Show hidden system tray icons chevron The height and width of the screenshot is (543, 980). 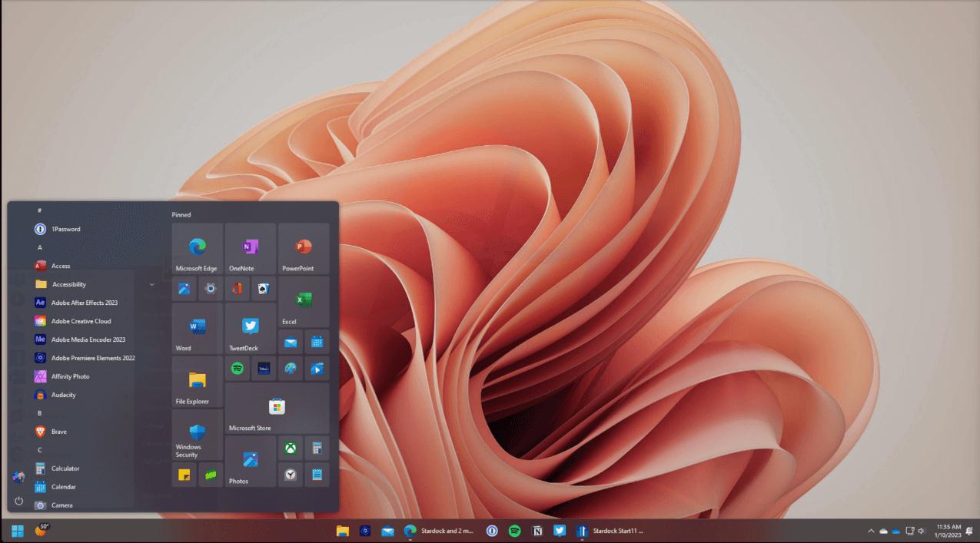coord(871,531)
